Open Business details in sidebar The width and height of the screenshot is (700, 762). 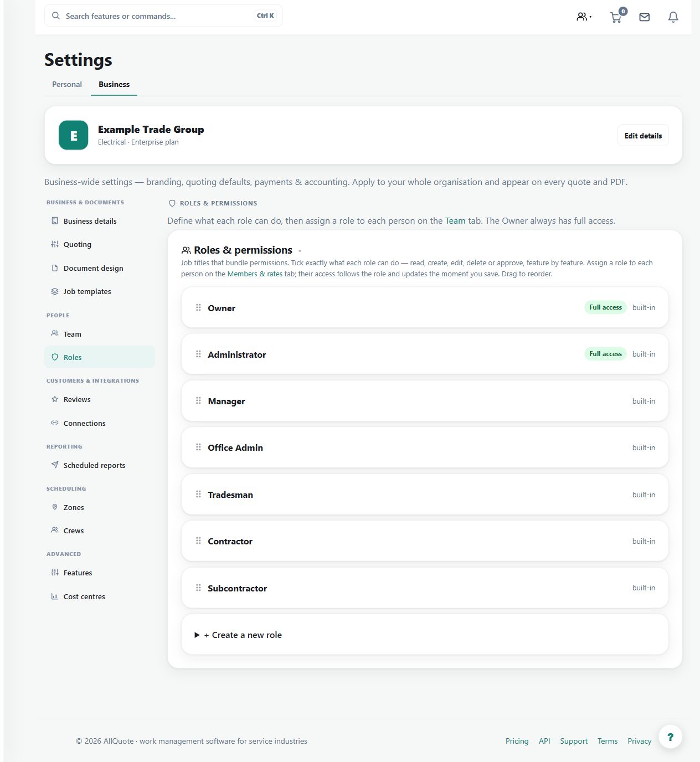pyautogui.click(x=100, y=221)
